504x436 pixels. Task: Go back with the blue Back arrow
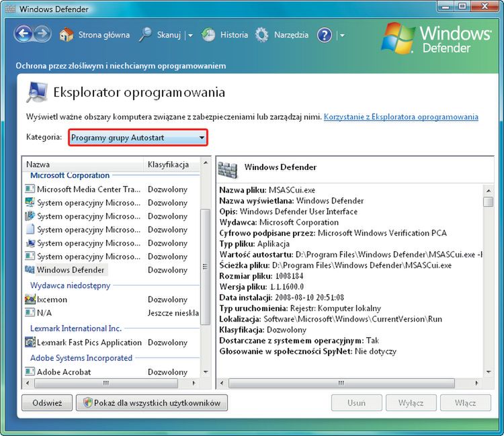[23, 34]
